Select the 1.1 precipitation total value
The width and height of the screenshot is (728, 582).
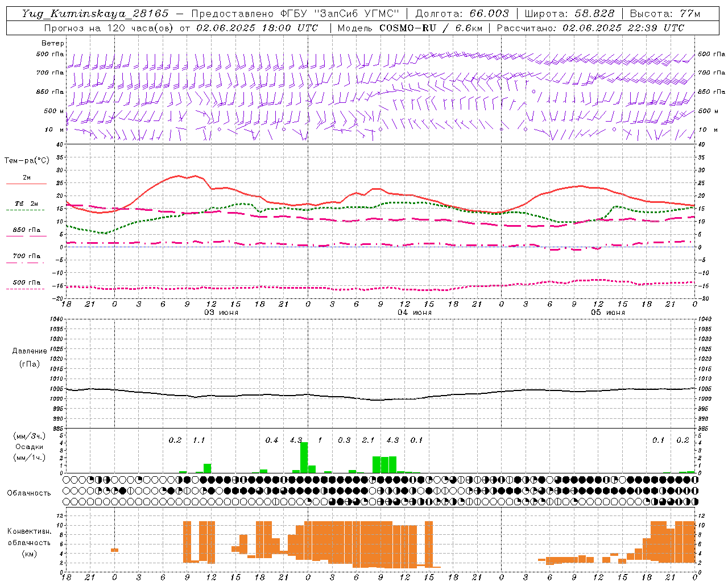point(198,440)
